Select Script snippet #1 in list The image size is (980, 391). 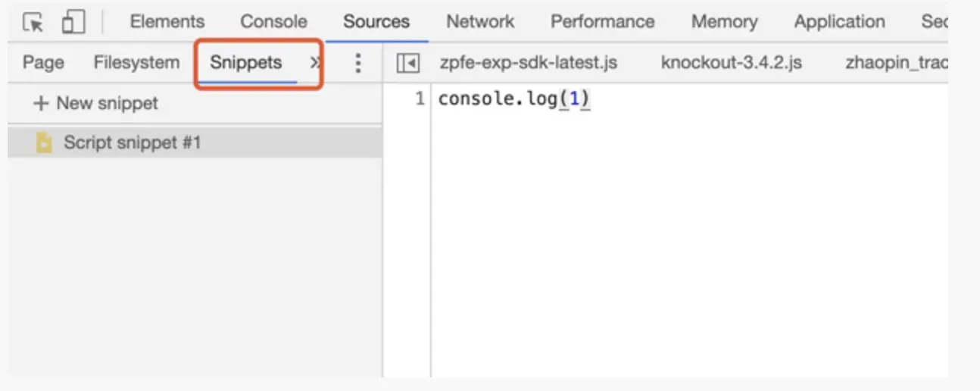pyautogui.click(x=195, y=142)
